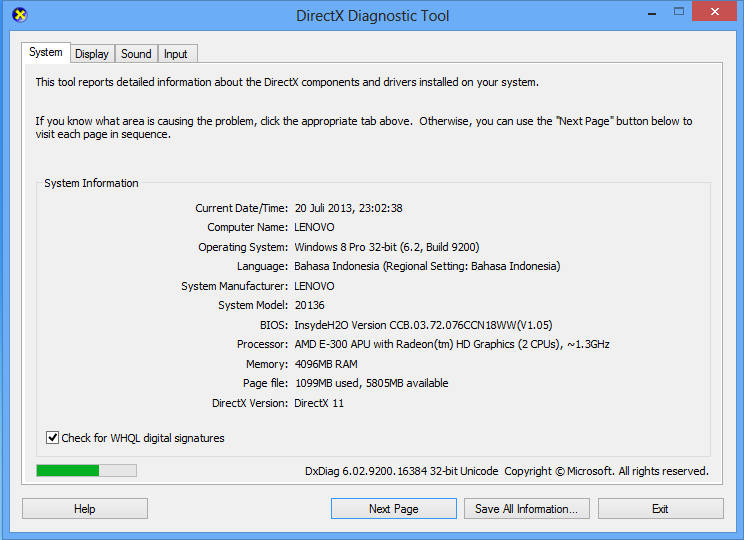Select the Computer Name value LENOVO
This screenshot has width=744, height=540.
coord(314,227)
